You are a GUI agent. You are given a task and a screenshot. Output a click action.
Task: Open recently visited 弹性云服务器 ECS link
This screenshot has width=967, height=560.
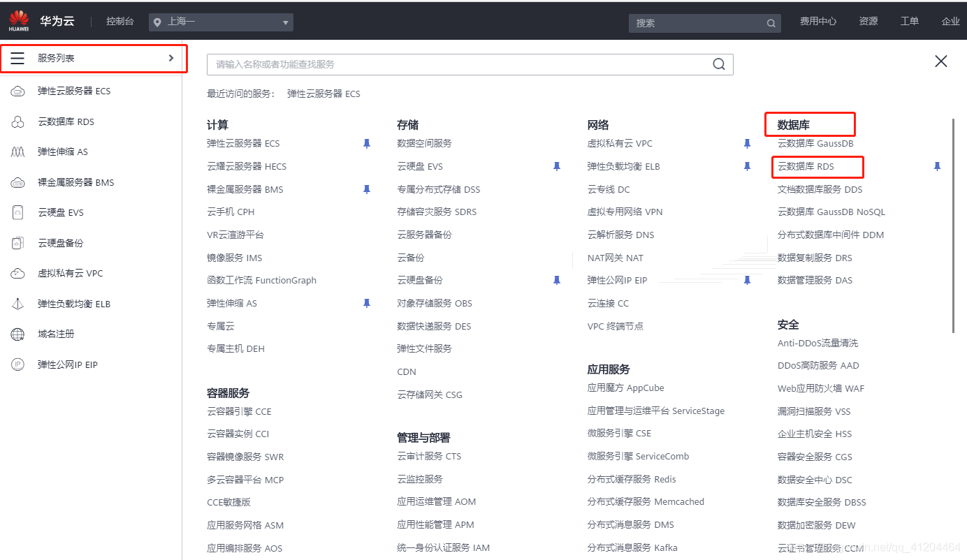point(323,94)
